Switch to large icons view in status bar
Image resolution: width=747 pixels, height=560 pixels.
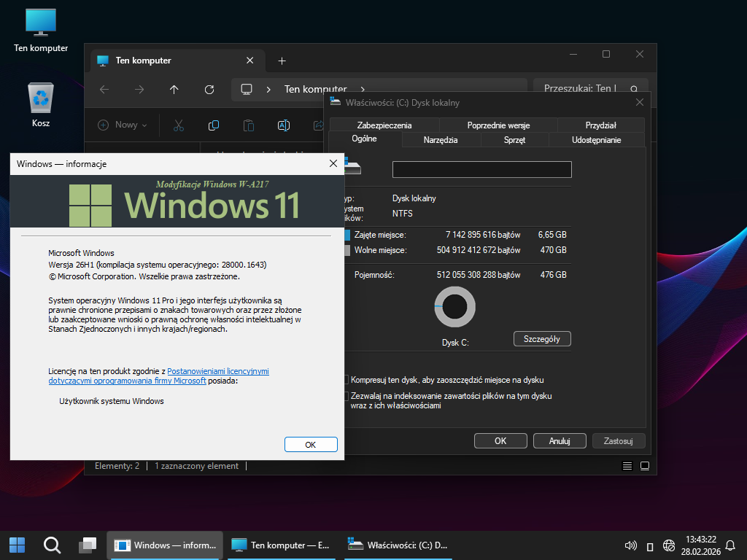click(x=645, y=466)
